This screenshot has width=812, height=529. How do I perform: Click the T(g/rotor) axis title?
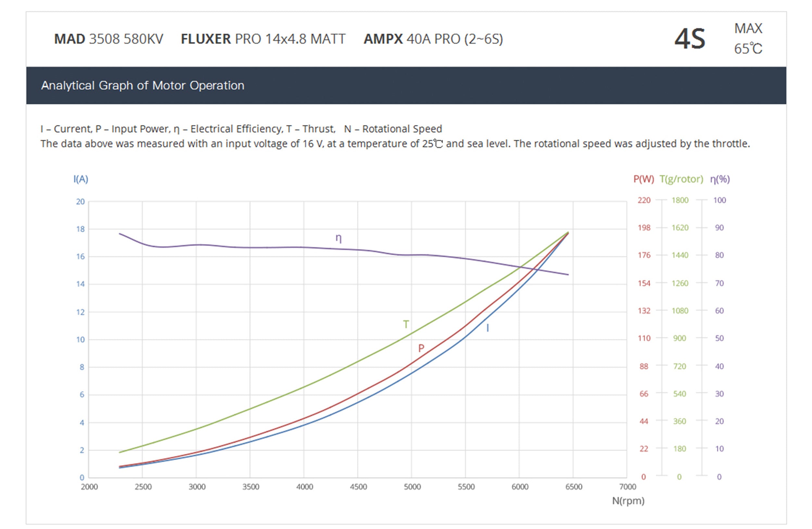pyautogui.click(x=681, y=179)
